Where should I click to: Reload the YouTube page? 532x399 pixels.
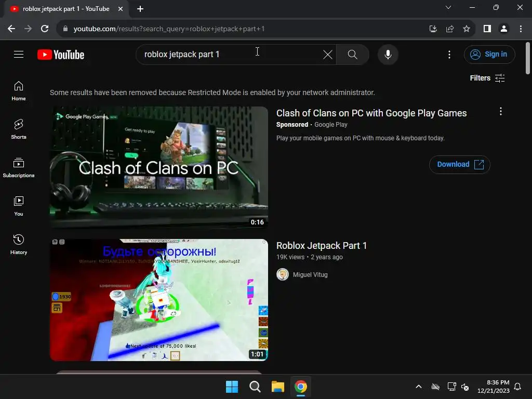tap(45, 29)
